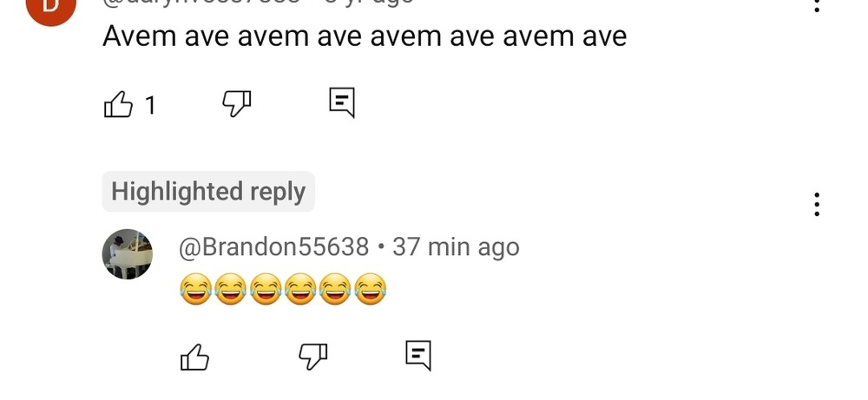Screen dimensions: 868x400
Task: Select the "Avem ave avem ave" comment text
Action: pos(365,36)
